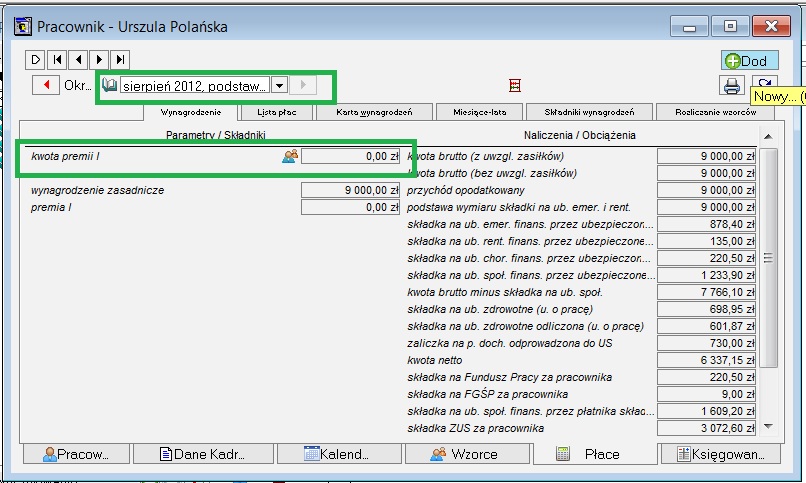Switch to the Lista płac tab

coord(276,112)
